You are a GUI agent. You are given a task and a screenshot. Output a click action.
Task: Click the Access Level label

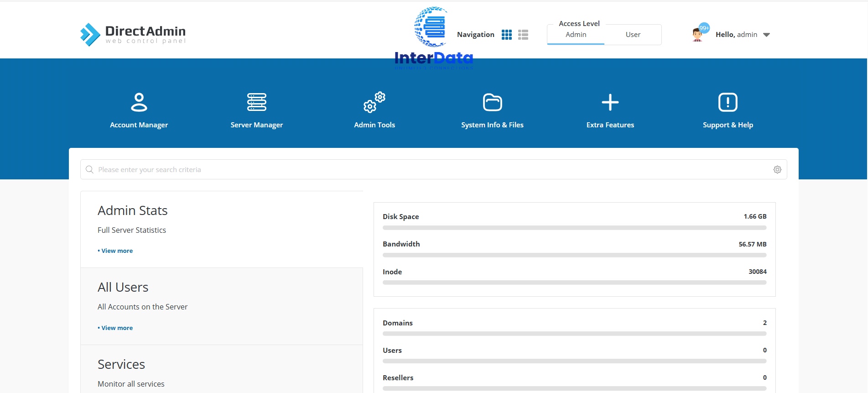(579, 24)
